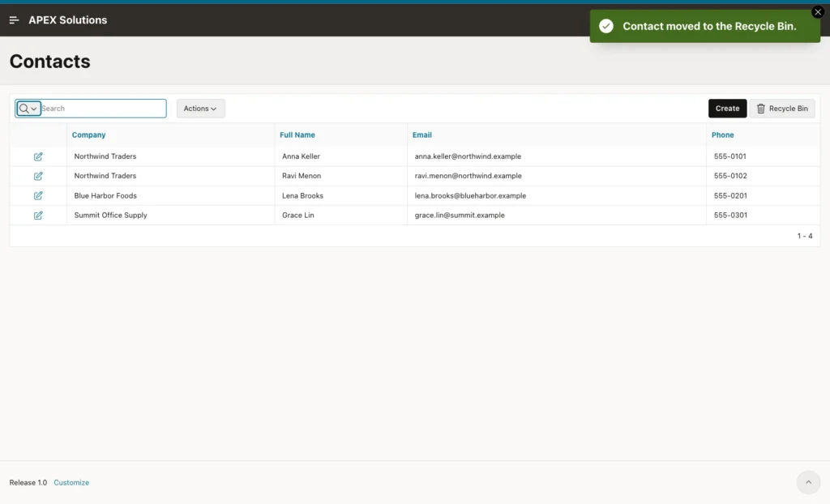Click the Summit Office Supply company cell
The image size is (830, 504).
170,216
